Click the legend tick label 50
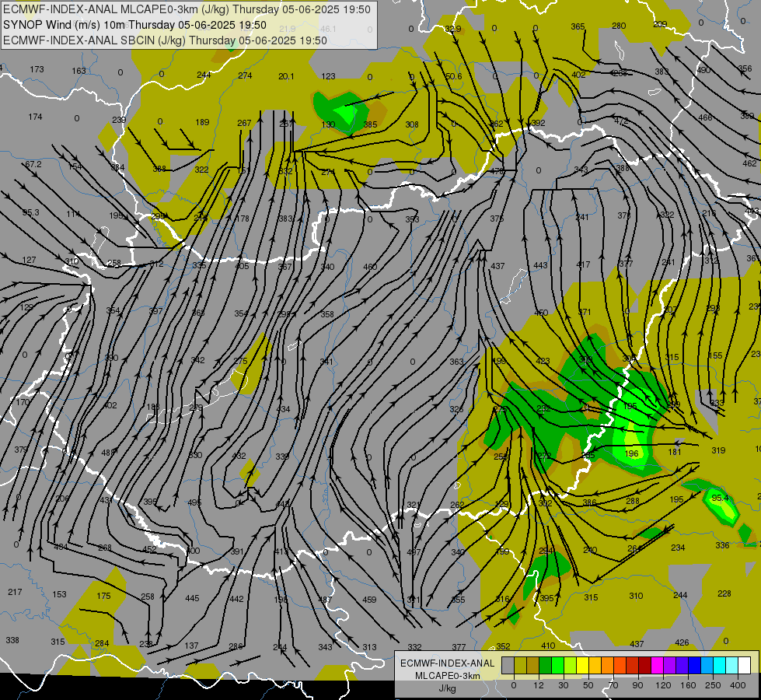This screenshot has height=700, width=761. pyautogui.click(x=588, y=685)
